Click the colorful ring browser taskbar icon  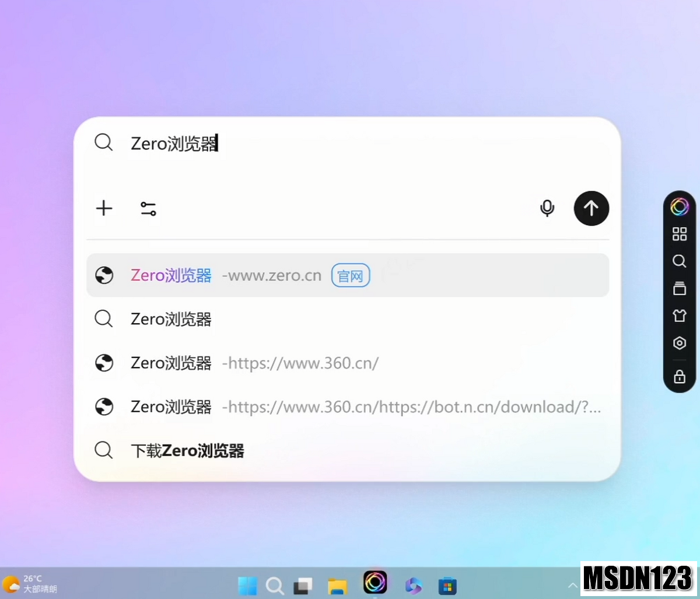(x=375, y=583)
